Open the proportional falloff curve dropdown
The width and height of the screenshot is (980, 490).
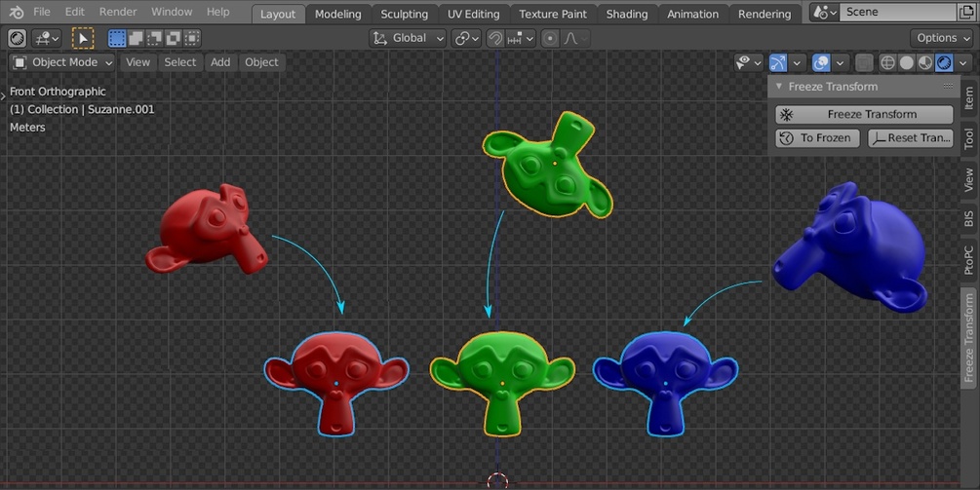click(x=575, y=38)
